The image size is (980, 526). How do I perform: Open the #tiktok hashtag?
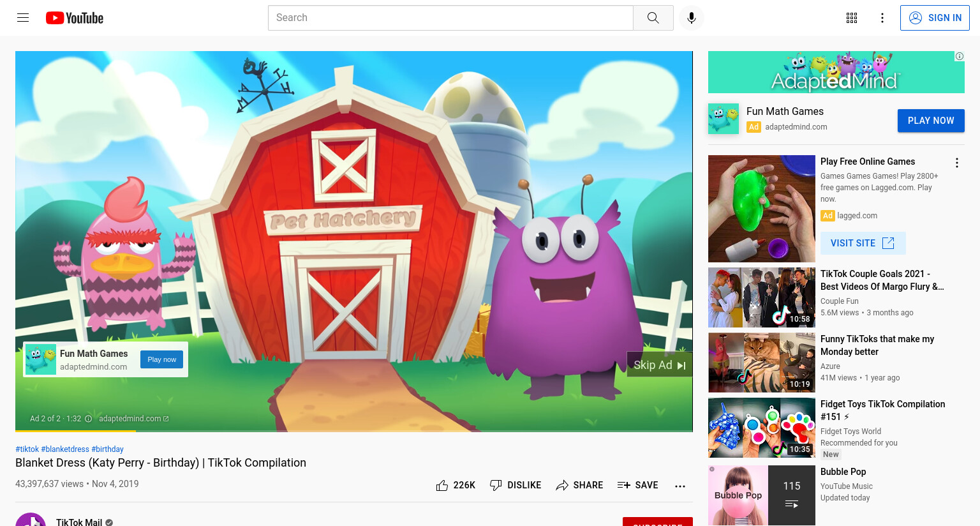(x=27, y=449)
